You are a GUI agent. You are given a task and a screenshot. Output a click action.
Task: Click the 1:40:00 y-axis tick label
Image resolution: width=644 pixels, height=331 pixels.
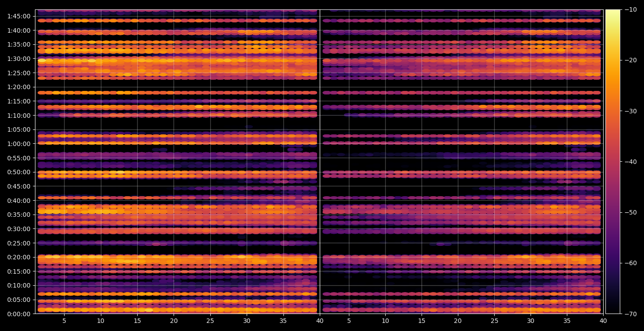click(x=19, y=30)
